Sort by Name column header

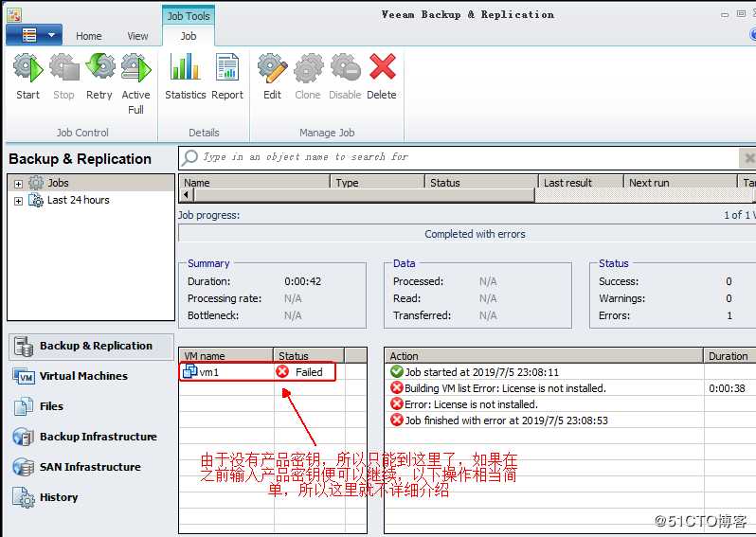point(254,183)
